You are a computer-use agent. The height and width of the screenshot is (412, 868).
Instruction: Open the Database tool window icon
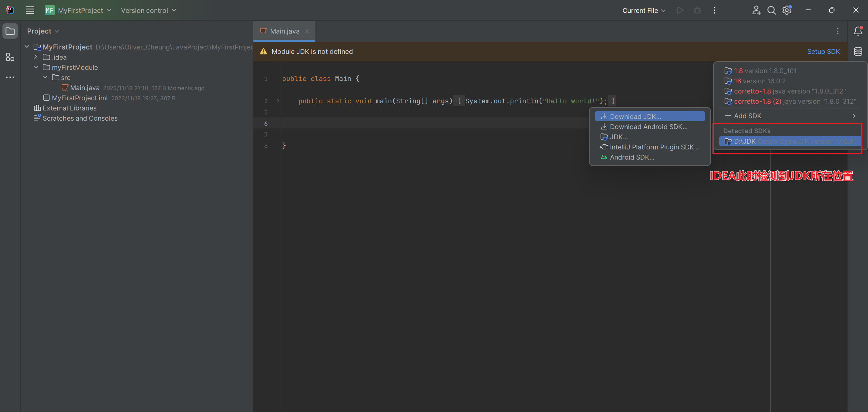(858, 52)
